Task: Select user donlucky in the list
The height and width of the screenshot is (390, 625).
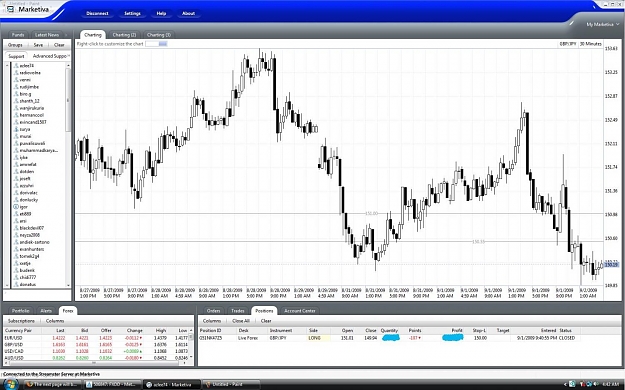Action: pos(29,200)
